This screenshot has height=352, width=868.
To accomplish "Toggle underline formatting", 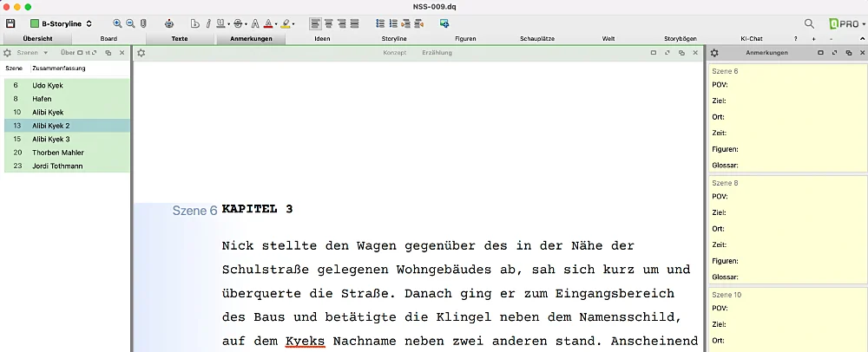I will tap(220, 23).
